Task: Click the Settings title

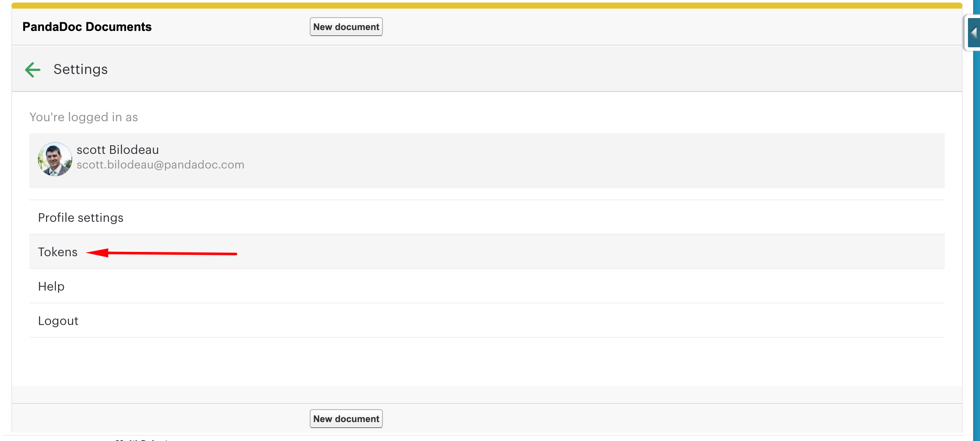Action: click(x=80, y=70)
